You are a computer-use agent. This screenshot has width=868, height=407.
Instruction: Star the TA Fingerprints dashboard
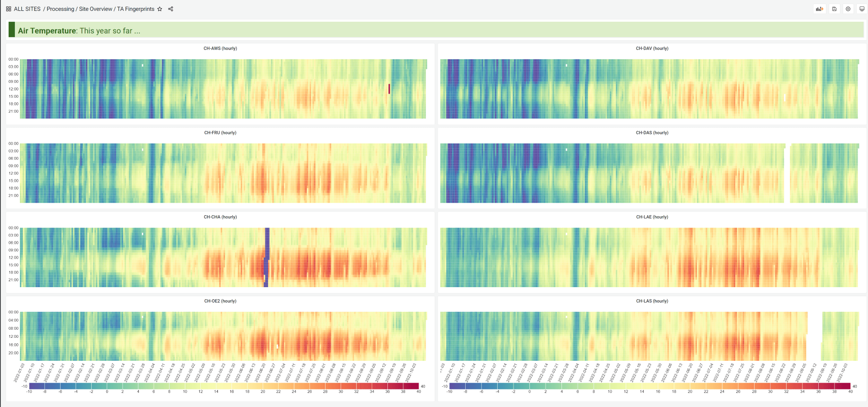160,9
